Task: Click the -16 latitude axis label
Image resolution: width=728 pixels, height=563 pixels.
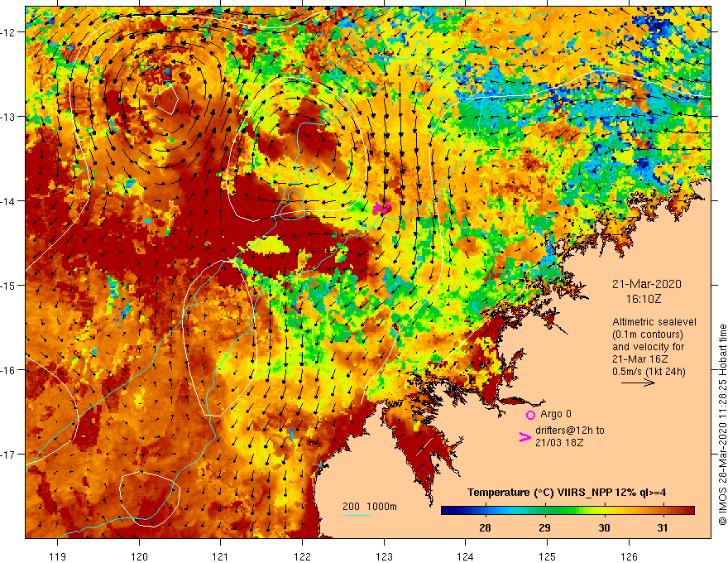Action: click(x=9, y=370)
